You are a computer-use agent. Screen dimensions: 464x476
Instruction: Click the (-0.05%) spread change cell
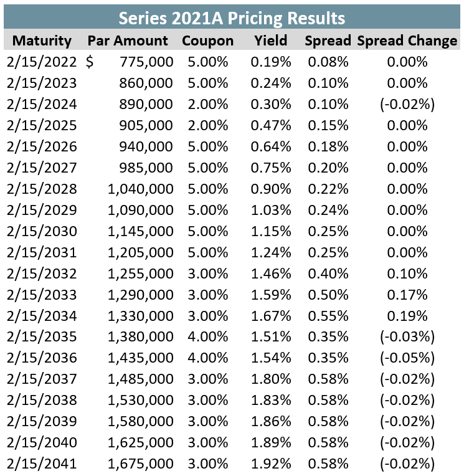pos(407,358)
